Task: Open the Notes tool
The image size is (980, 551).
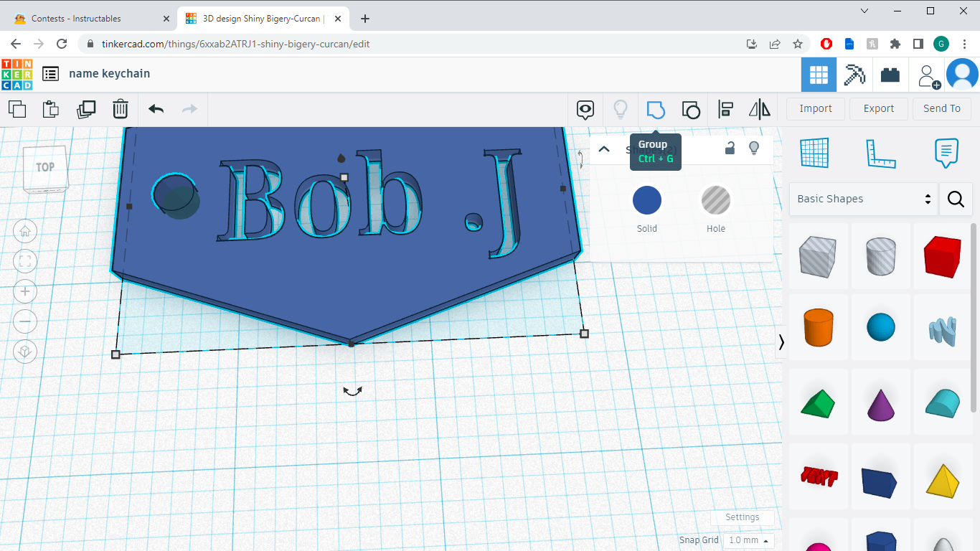Action: tap(946, 153)
